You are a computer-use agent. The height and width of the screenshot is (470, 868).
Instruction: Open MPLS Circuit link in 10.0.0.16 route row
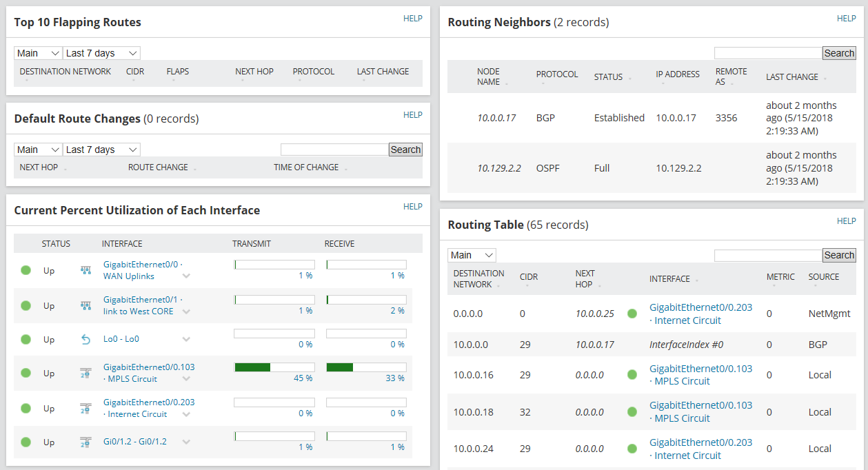tap(700, 375)
